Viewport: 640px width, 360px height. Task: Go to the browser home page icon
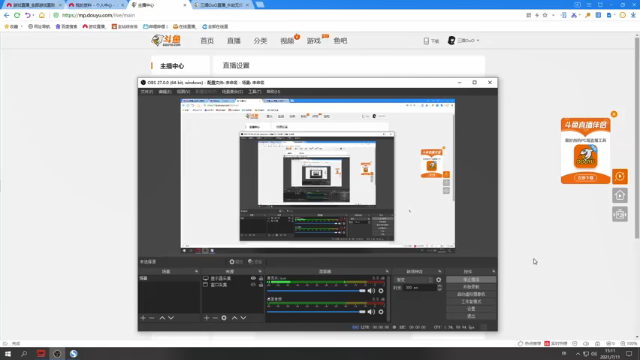pyautogui.click(x=42, y=15)
